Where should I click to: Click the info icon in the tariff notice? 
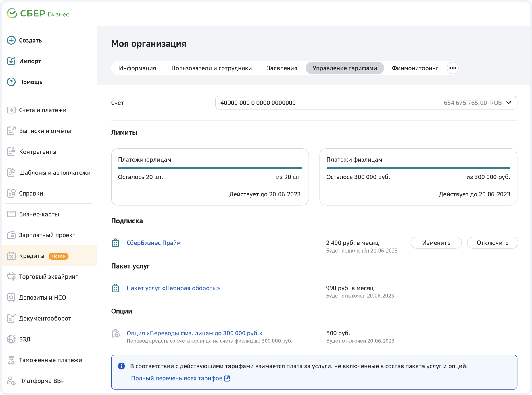coord(122,366)
